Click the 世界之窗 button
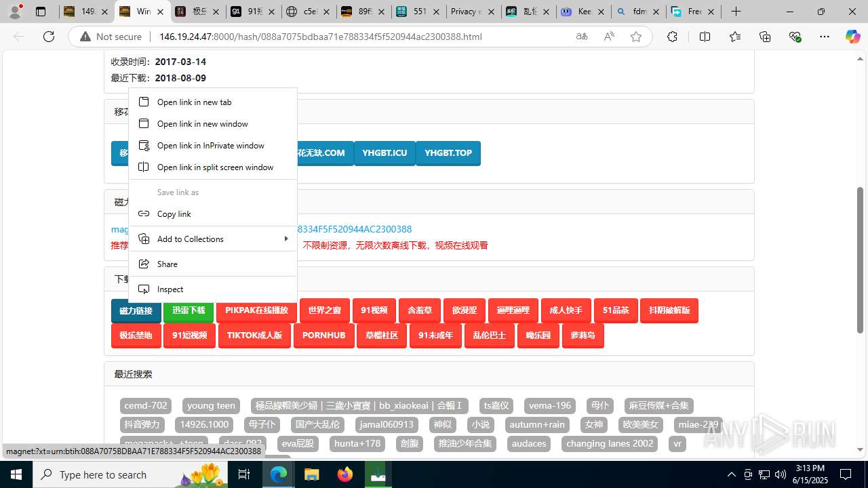 325,310
